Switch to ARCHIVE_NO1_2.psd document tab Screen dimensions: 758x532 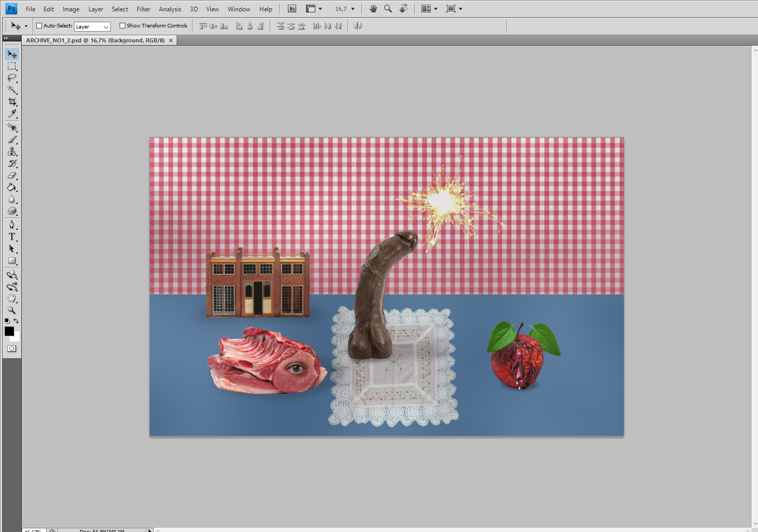(95, 40)
